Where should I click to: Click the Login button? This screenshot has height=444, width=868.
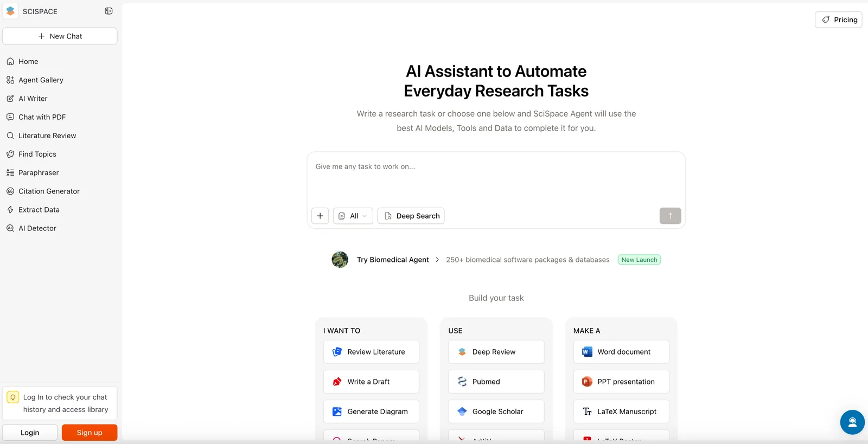(x=30, y=433)
